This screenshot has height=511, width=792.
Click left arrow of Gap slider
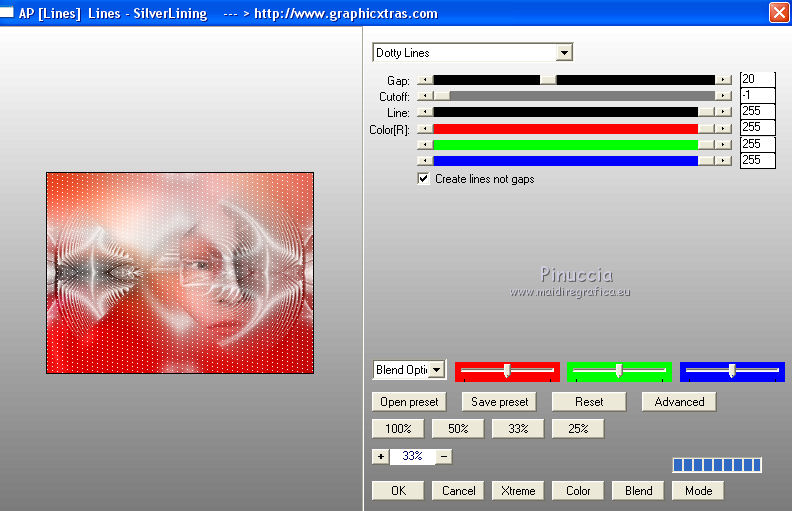[x=425, y=80]
